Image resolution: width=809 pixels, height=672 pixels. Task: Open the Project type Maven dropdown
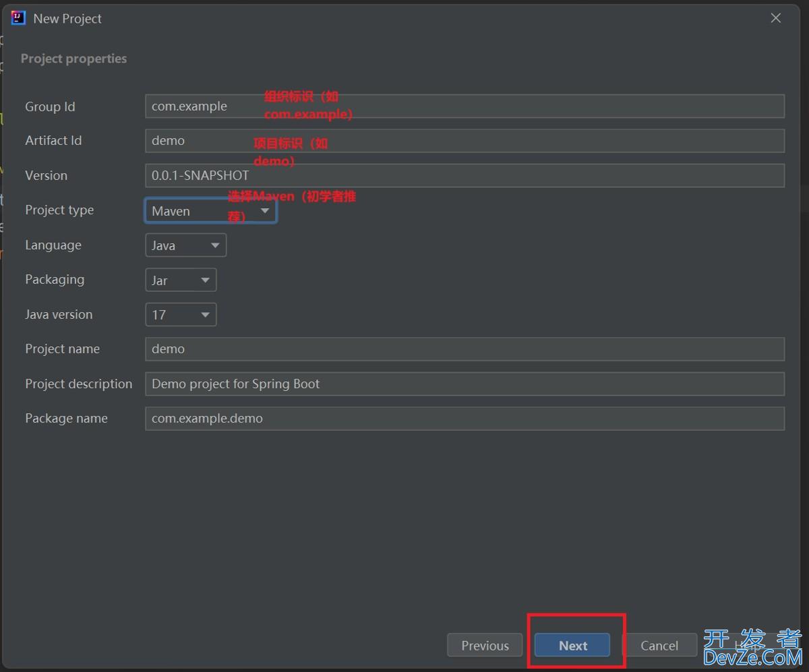(x=210, y=211)
